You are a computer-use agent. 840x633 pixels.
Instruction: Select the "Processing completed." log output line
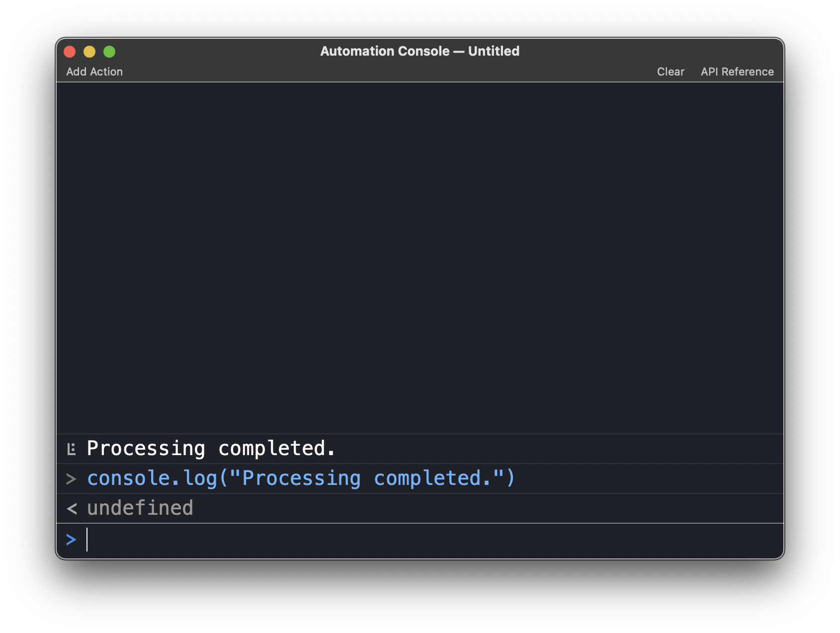click(x=420, y=449)
